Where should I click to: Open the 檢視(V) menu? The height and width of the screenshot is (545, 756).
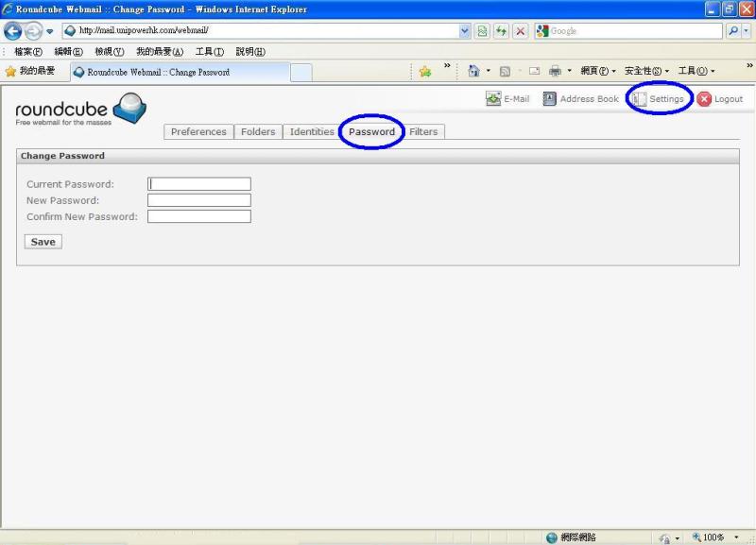click(110, 52)
